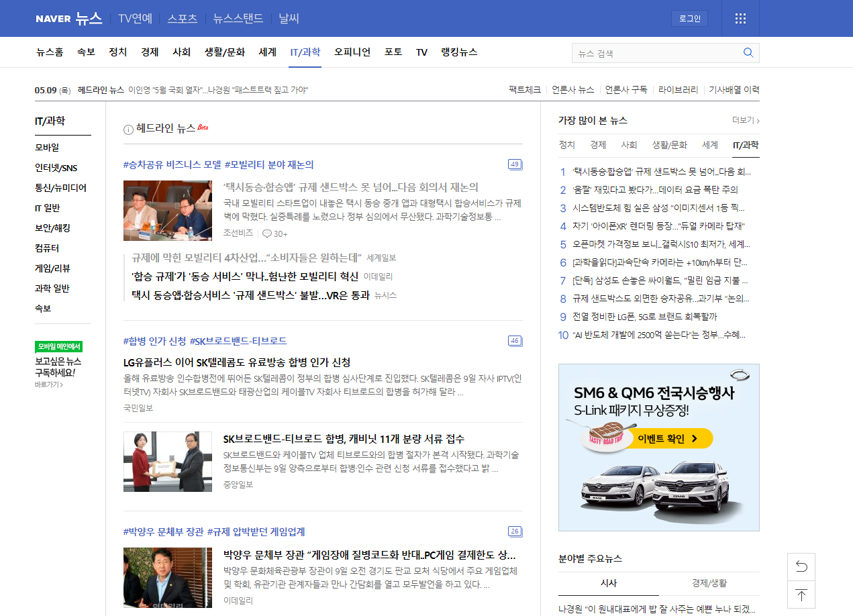Go to TV in main navigation
The height and width of the screenshot is (616, 853).
pyautogui.click(x=421, y=52)
